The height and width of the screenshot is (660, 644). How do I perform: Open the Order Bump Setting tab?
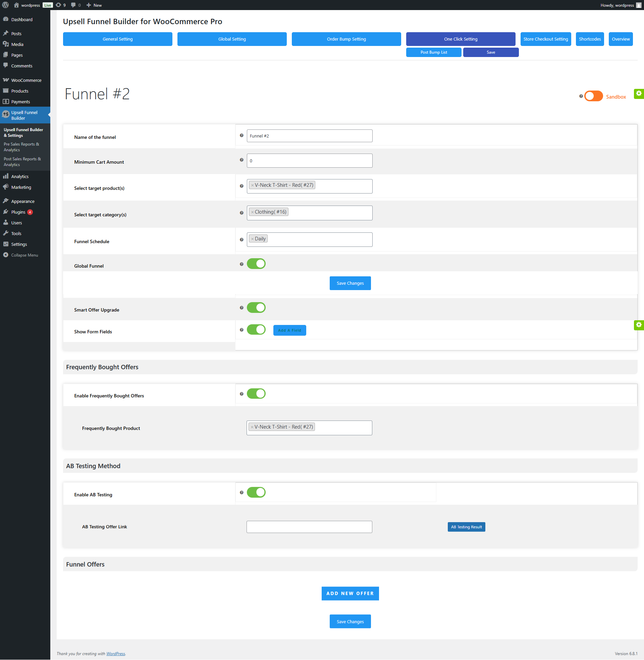[x=346, y=39]
